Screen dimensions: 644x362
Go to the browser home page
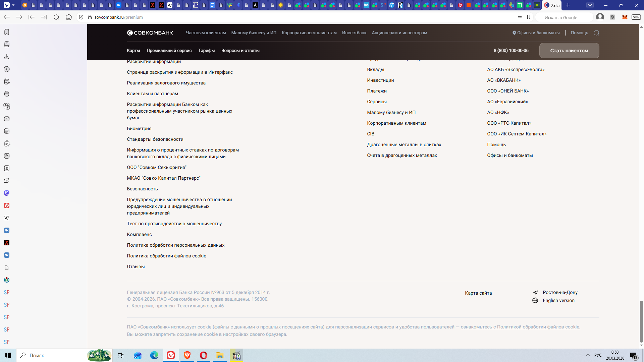(69, 17)
